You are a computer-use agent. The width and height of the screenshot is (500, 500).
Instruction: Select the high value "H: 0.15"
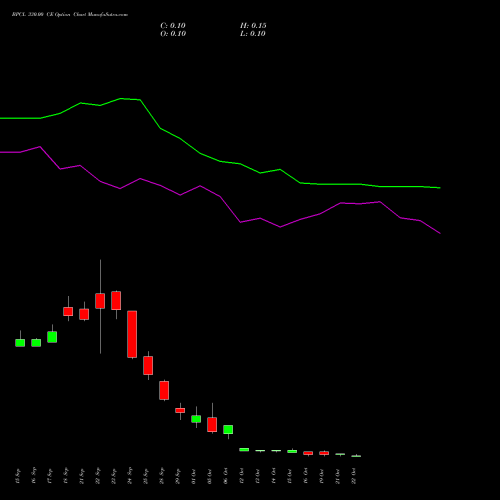pyautogui.click(x=253, y=26)
